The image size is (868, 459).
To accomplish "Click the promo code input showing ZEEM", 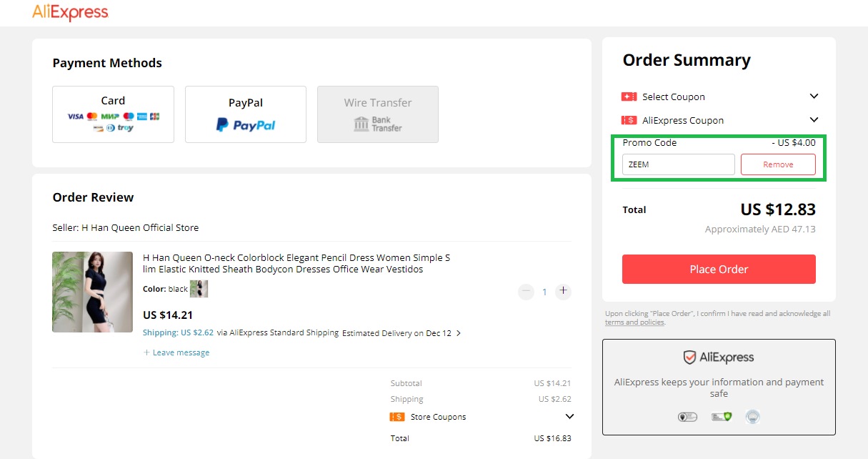I will 677,164.
